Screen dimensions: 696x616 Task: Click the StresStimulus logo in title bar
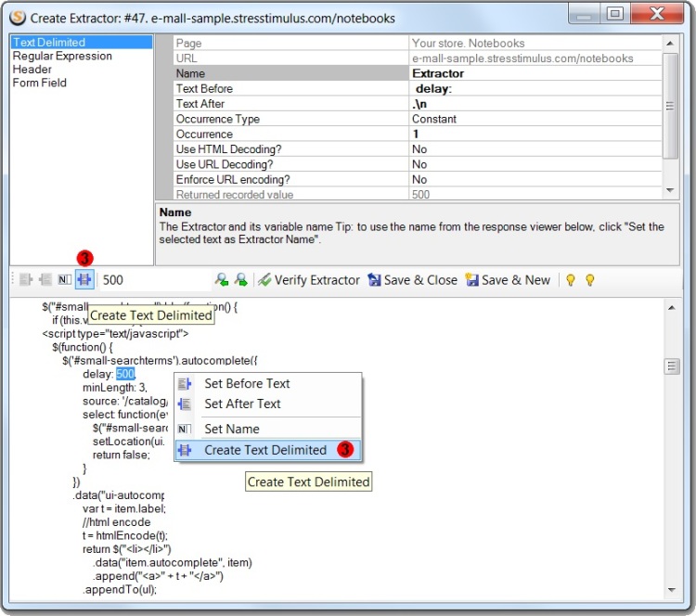18,18
